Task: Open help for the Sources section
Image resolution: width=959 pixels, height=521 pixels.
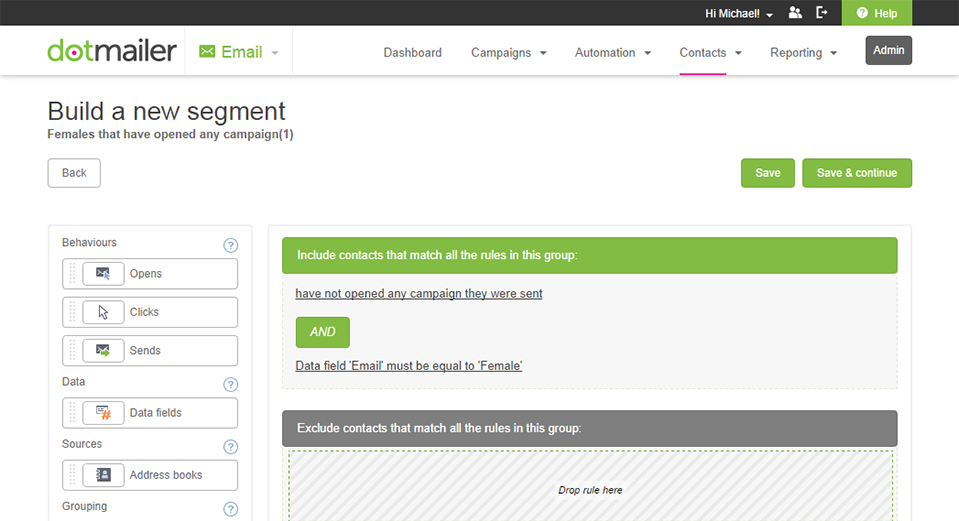Action: [230, 447]
